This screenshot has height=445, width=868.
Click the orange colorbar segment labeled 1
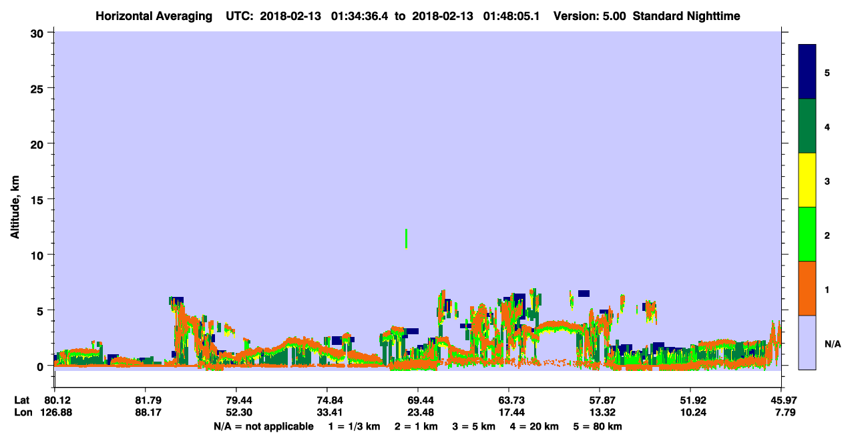807,288
